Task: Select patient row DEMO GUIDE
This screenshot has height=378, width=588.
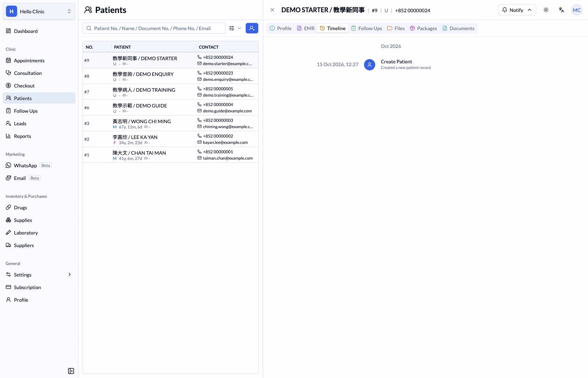Action: coord(170,108)
